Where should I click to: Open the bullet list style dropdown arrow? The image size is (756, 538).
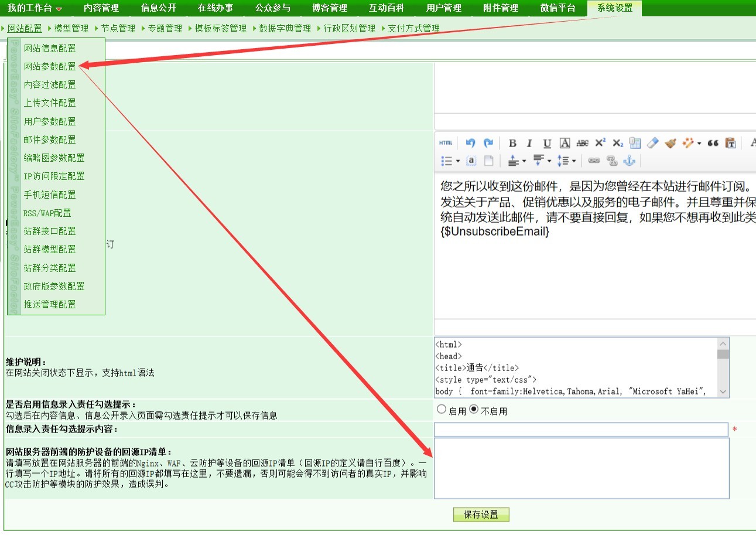click(x=458, y=161)
